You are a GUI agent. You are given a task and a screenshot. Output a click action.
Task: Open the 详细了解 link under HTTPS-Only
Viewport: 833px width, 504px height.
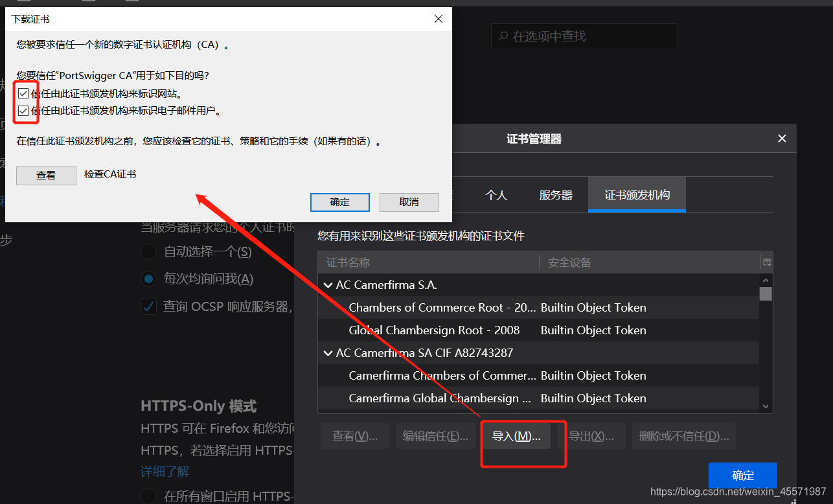click(165, 472)
